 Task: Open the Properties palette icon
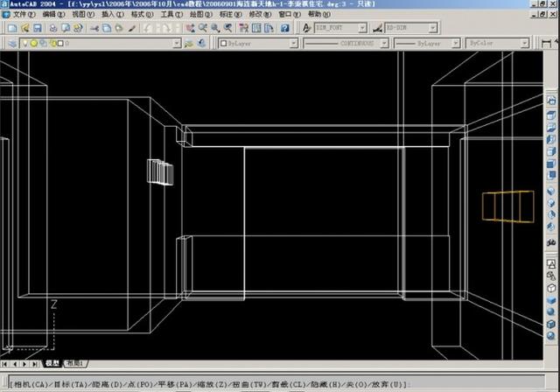(244, 28)
